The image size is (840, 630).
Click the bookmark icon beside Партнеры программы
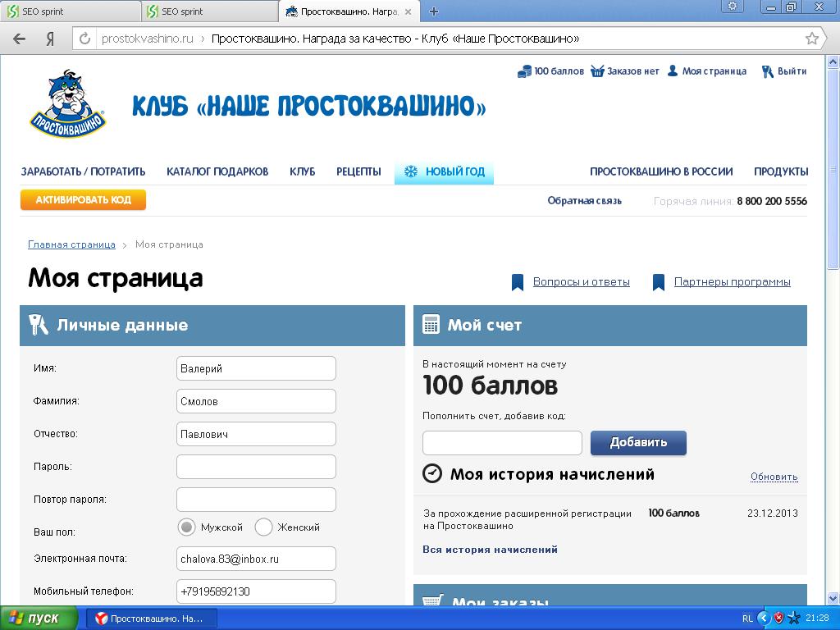click(x=659, y=282)
